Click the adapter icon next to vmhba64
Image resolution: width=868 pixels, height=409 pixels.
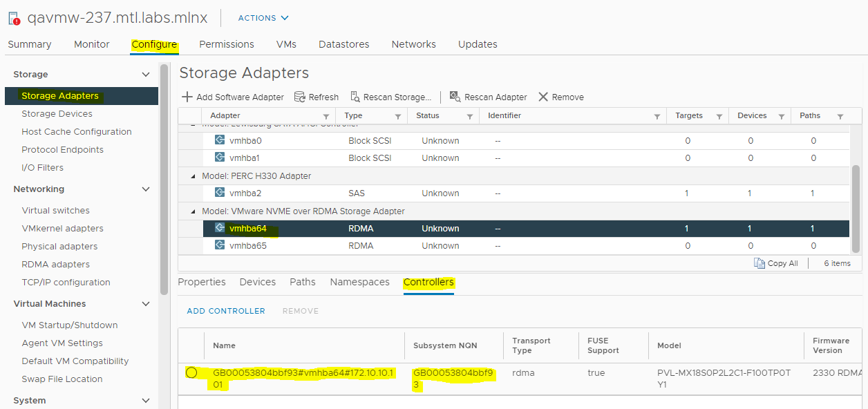(x=220, y=228)
